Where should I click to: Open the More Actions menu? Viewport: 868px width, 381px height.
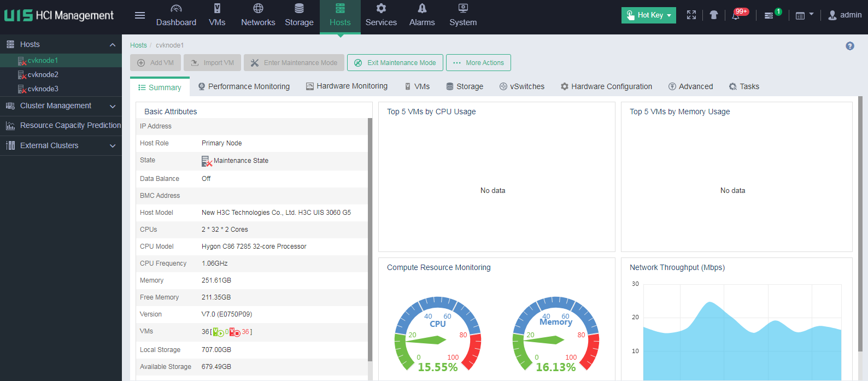click(x=478, y=63)
